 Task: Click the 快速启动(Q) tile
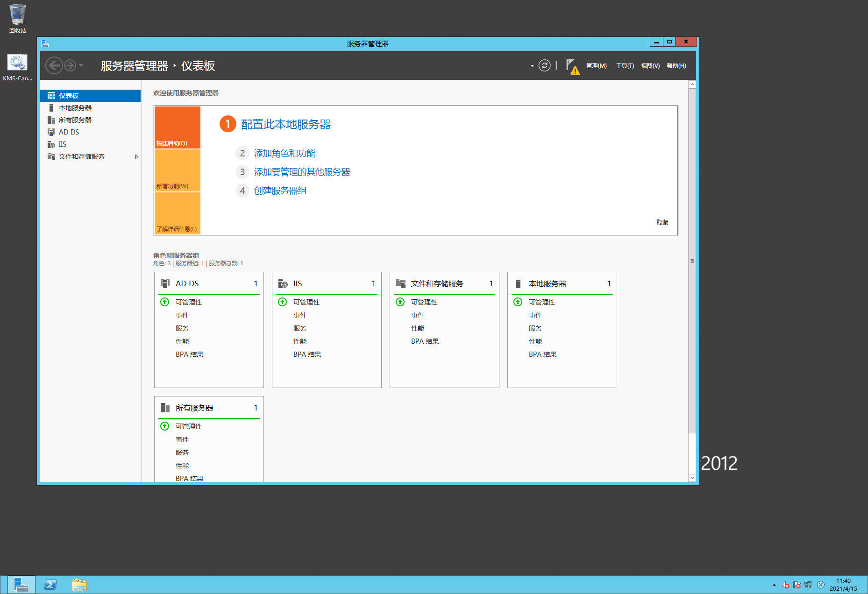(x=178, y=127)
